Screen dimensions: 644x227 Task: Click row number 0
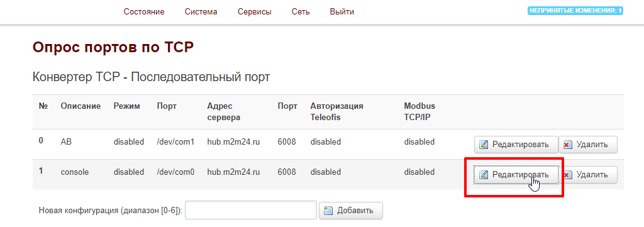coord(41,141)
